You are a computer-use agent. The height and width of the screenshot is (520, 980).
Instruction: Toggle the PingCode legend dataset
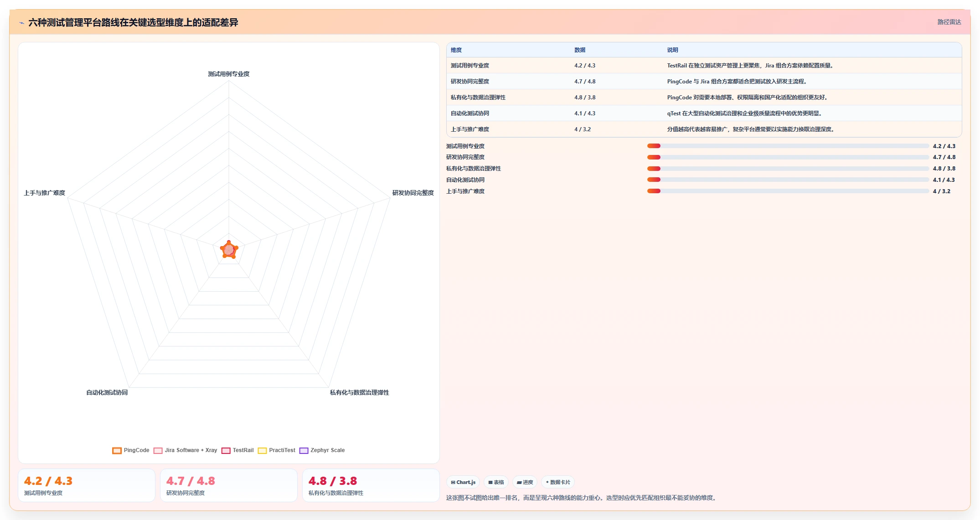click(131, 450)
